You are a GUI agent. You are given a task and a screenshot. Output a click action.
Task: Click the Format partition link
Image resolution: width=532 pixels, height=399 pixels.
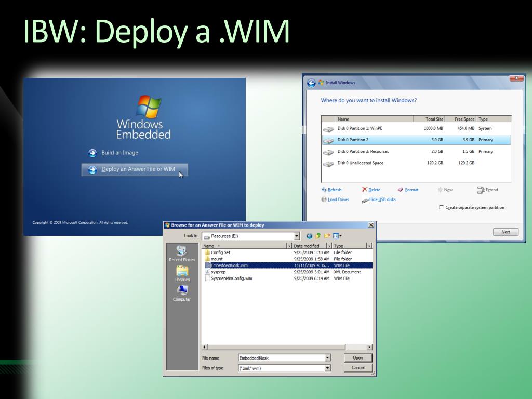coord(408,190)
